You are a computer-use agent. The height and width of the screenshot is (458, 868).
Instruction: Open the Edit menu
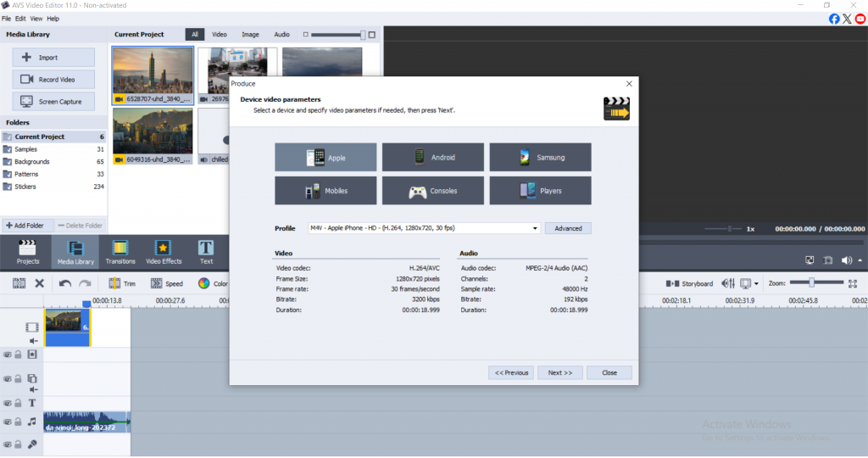click(20, 19)
